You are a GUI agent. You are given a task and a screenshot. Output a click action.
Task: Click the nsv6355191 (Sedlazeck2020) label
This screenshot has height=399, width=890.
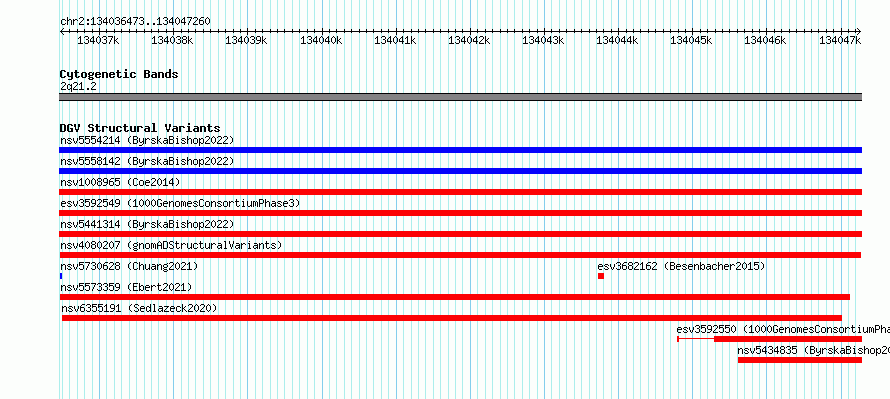[x=139, y=308]
